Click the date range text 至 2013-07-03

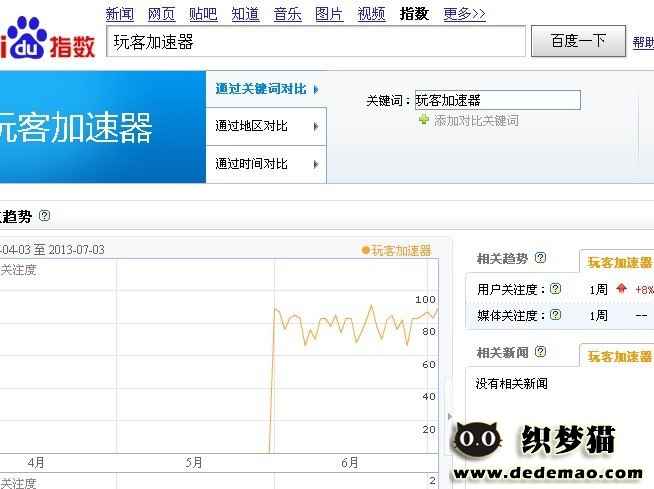(69, 250)
